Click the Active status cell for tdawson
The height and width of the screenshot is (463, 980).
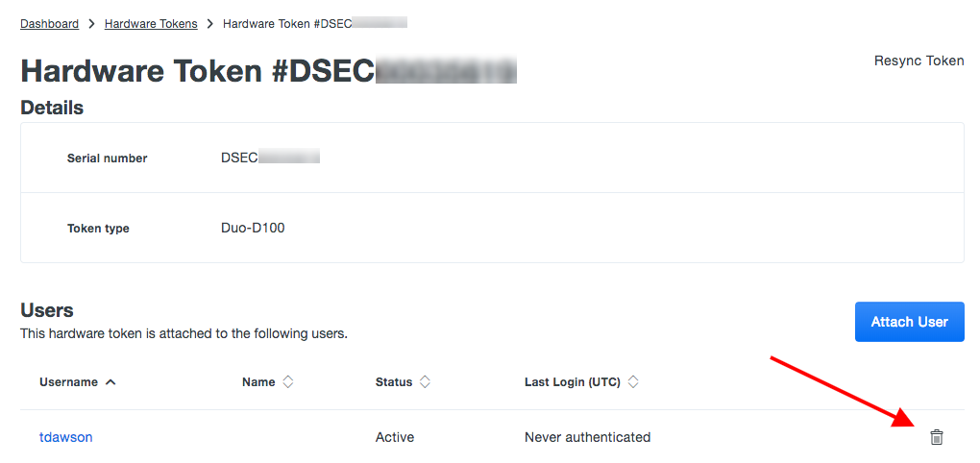pyautogui.click(x=395, y=437)
